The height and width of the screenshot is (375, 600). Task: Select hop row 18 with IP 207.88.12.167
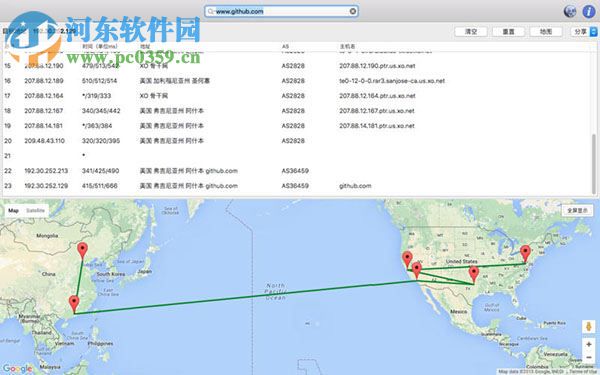coord(297,111)
